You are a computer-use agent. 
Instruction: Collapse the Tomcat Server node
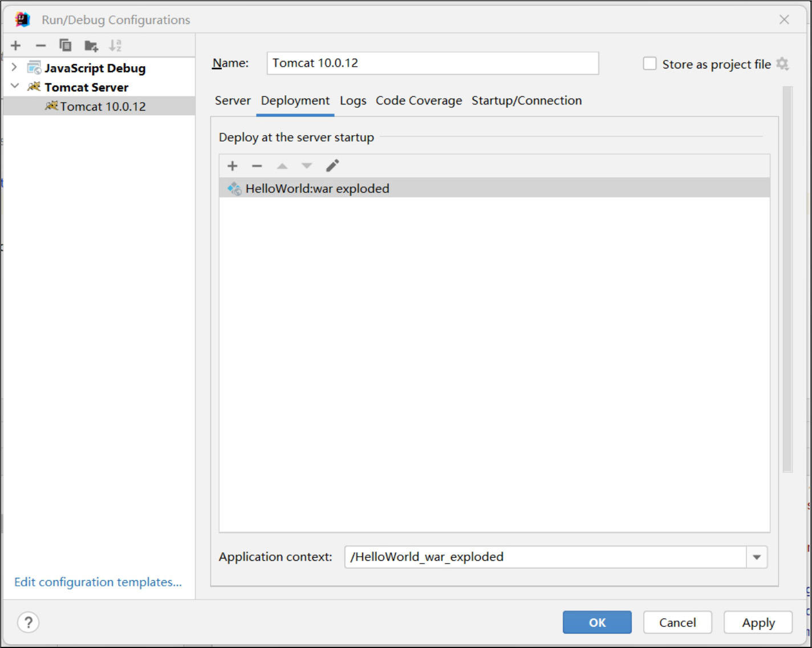pyautogui.click(x=14, y=87)
